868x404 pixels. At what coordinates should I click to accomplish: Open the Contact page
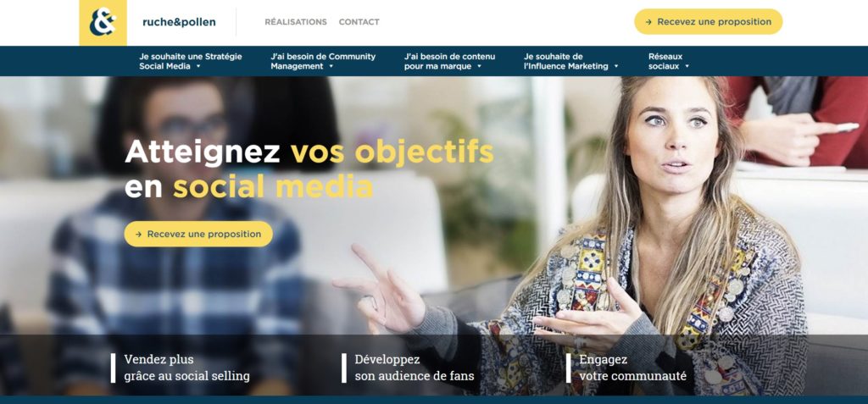pyautogui.click(x=359, y=22)
